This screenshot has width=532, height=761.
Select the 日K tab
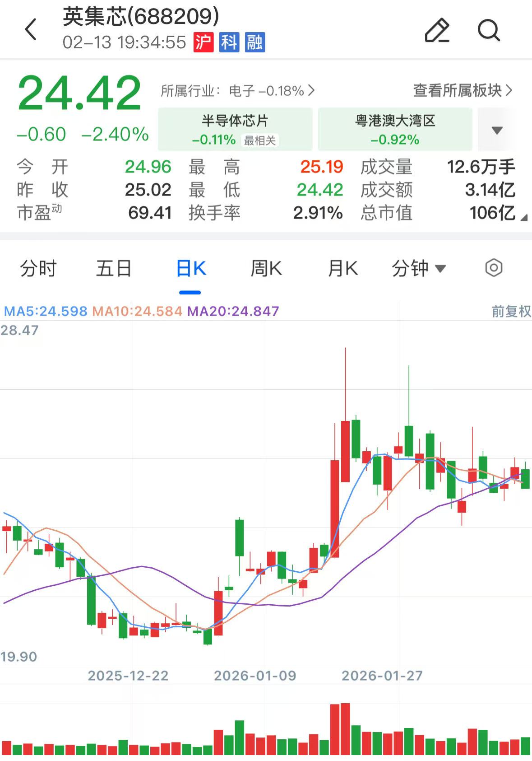click(190, 268)
